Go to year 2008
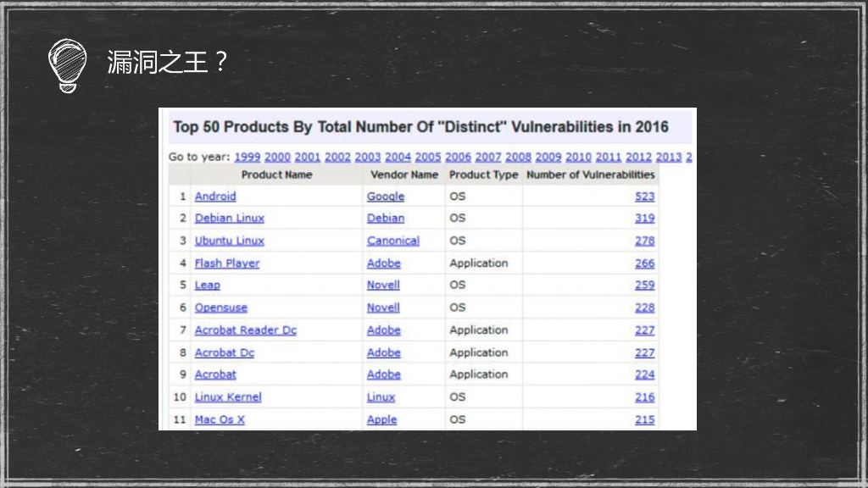This screenshot has width=868, height=488. click(x=518, y=157)
